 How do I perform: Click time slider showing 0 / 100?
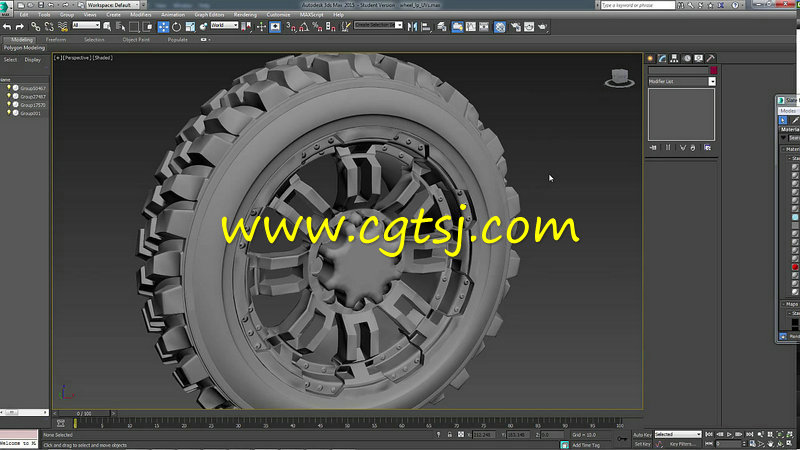tap(84, 413)
